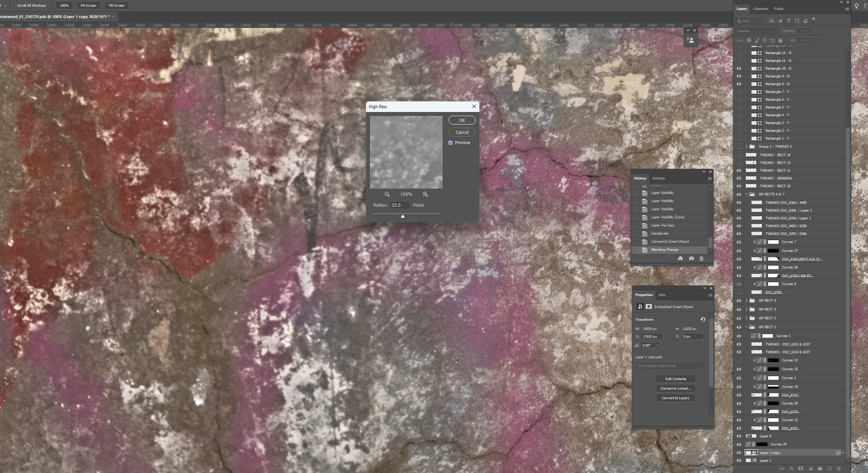This screenshot has width=868, height=473.
Task: Click the pixel layer filter icon
Action: click(772, 21)
